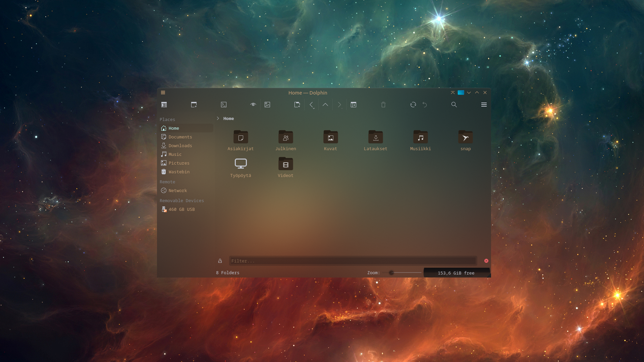Open Downloads in Places sidebar
Viewport: 644px width, 362px height.
point(186,145)
